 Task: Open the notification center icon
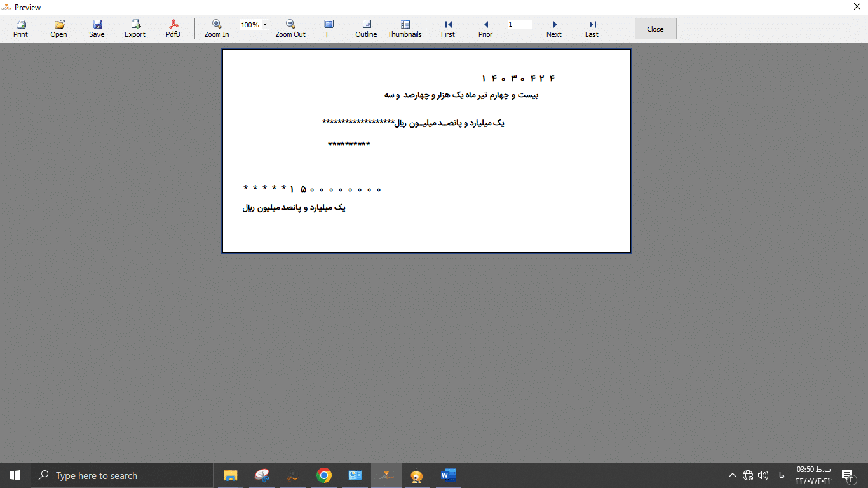(847, 475)
